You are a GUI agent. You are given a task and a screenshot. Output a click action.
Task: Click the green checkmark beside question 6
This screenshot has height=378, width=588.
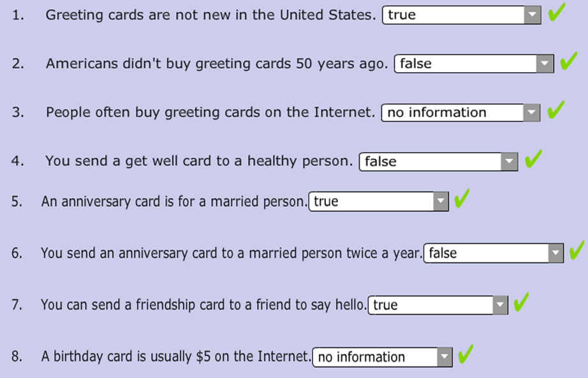tap(577, 251)
